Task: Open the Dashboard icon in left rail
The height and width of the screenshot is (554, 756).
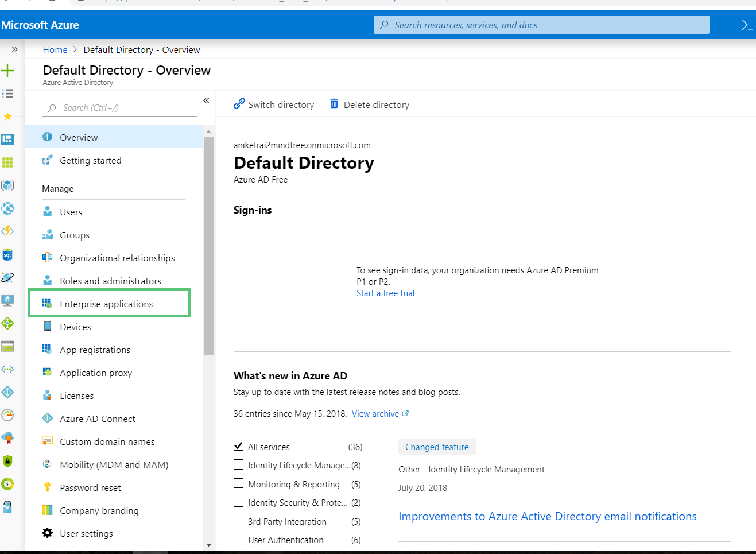Action: point(7,140)
